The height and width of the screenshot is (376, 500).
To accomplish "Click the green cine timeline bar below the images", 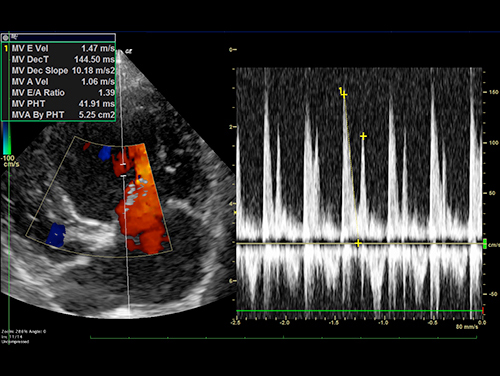I will (x=283, y=338).
